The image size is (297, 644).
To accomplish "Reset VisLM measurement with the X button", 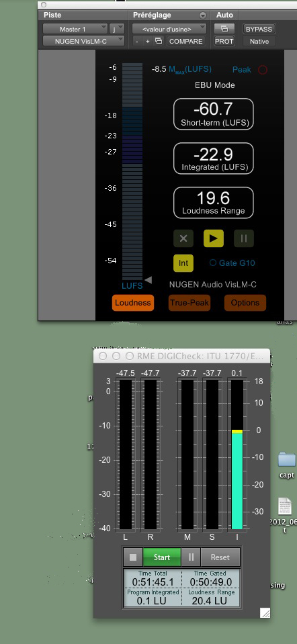I will [x=183, y=238].
